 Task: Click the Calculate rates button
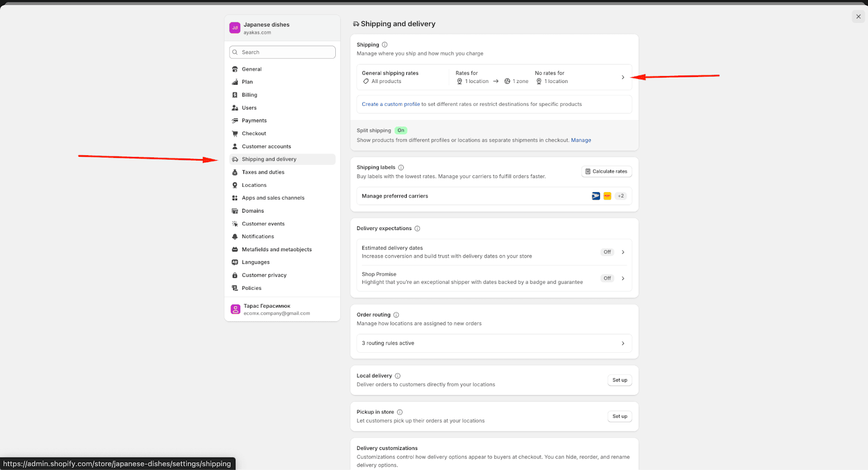607,172
